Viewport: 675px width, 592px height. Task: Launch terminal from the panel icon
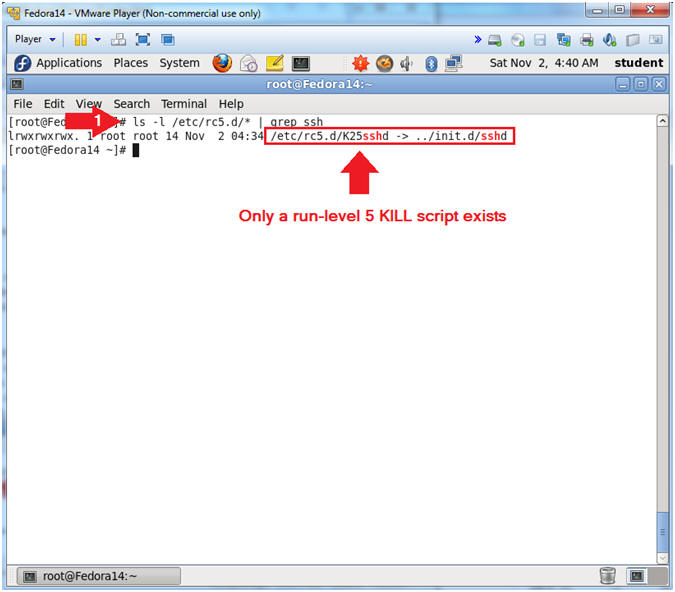point(300,64)
